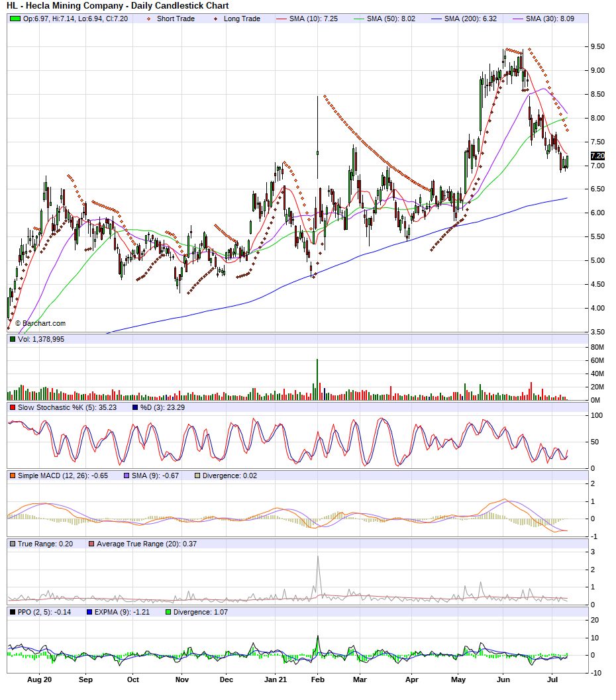Click the 'Vol: 1,378,995' label
The width and height of the screenshot is (616, 700).
coord(41,339)
